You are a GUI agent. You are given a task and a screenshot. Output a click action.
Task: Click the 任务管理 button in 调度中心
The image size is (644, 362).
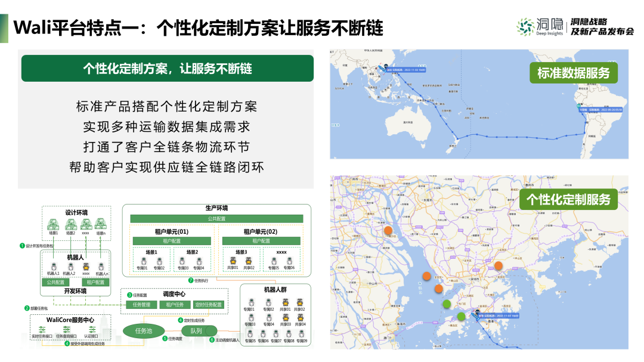[141, 304]
